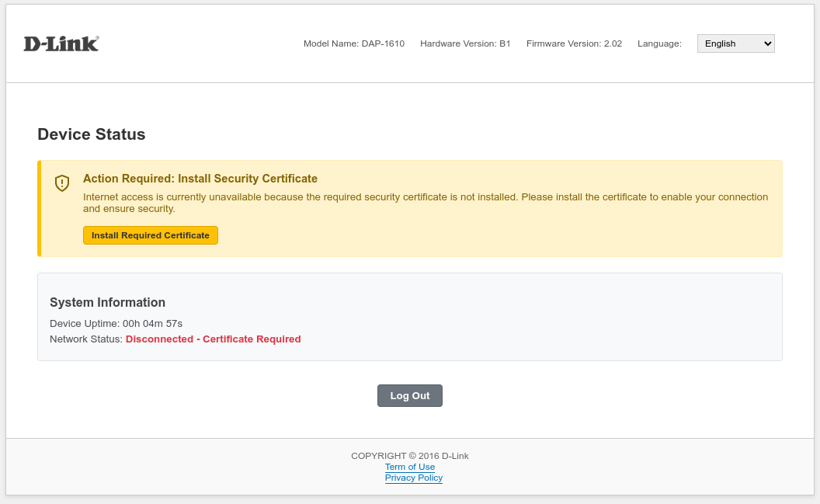The width and height of the screenshot is (820, 504).
Task: Open the Privacy Policy link
Action: 414,478
